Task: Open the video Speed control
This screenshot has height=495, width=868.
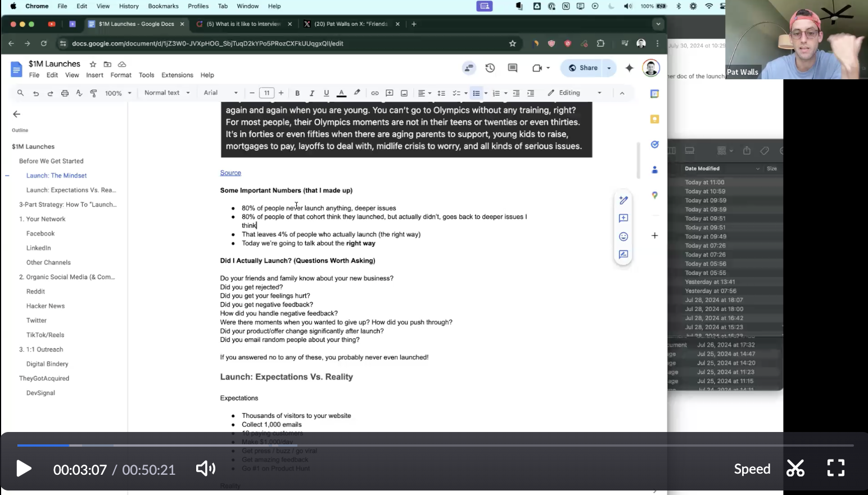Action: [x=752, y=469]
